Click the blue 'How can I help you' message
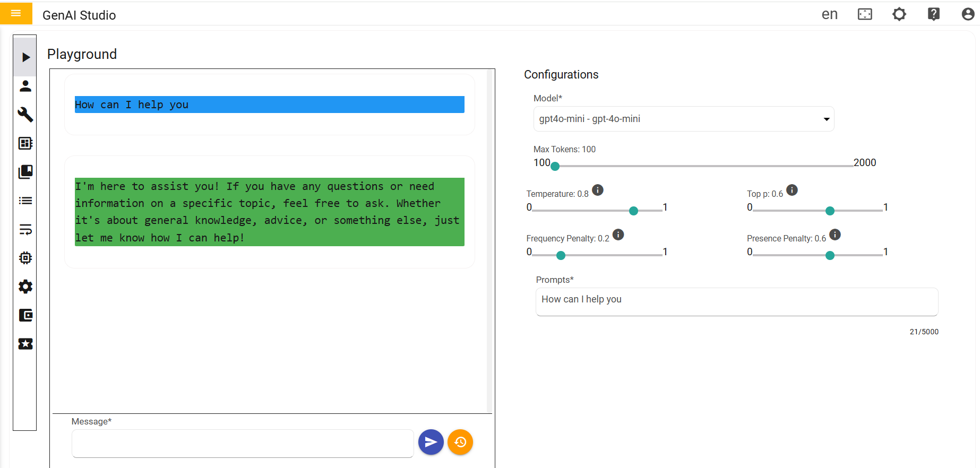Viewport: 980px width, 468px height. pos(270,105)
